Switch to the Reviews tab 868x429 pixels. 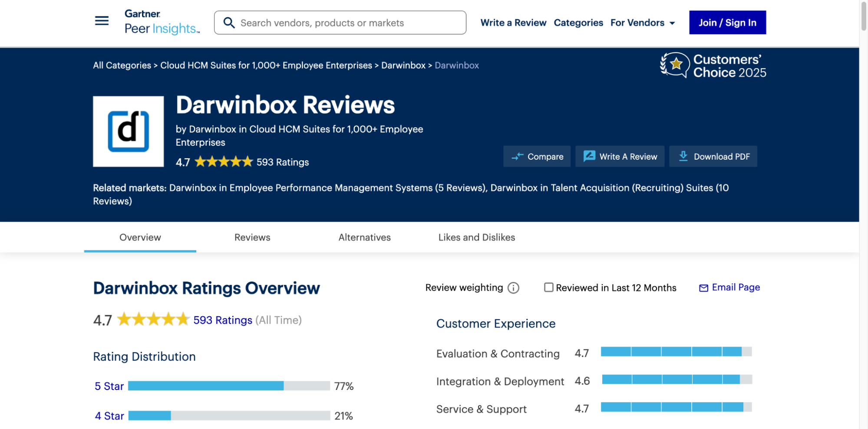coord(252,237)
